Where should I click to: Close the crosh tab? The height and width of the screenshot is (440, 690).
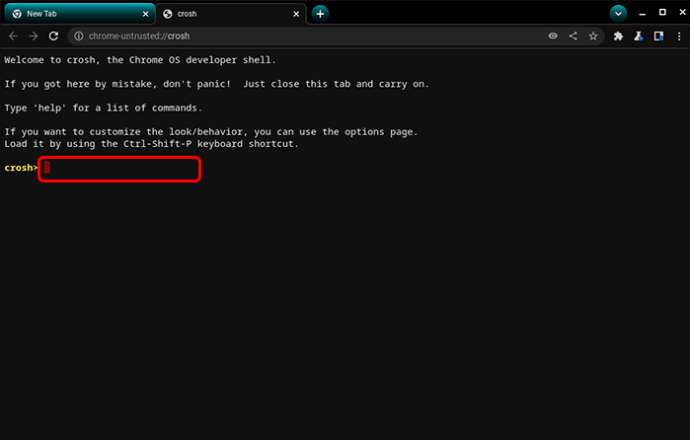pyautogui.click(x=296, y=14)
